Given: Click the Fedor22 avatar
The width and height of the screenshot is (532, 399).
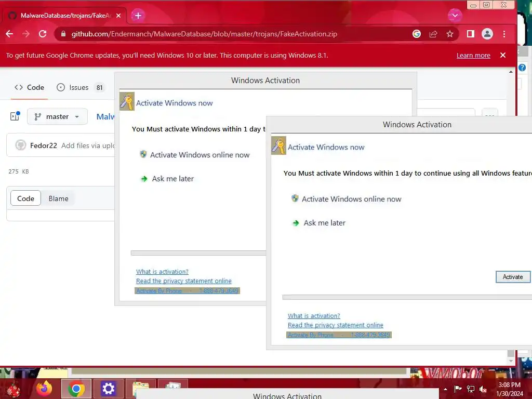Looking at the screenshot, I should pos(21,145).
